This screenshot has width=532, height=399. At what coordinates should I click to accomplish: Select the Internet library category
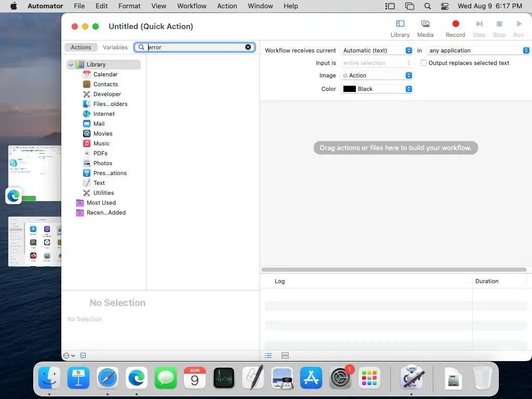[104, 114]
